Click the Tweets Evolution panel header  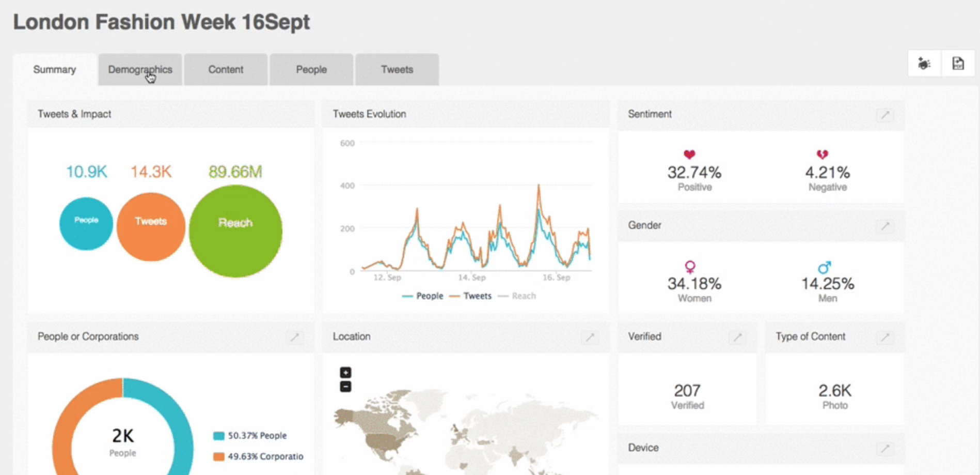tap(466, 114)
